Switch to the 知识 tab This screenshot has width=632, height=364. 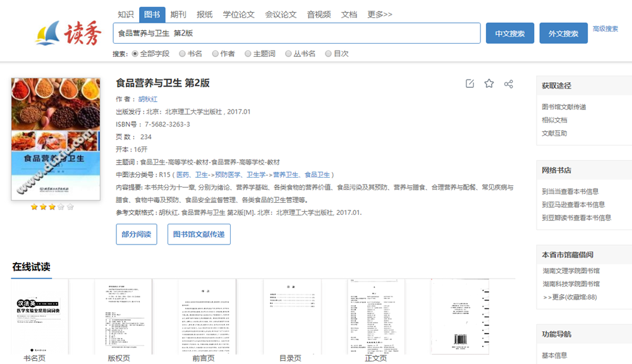[125, 15]
